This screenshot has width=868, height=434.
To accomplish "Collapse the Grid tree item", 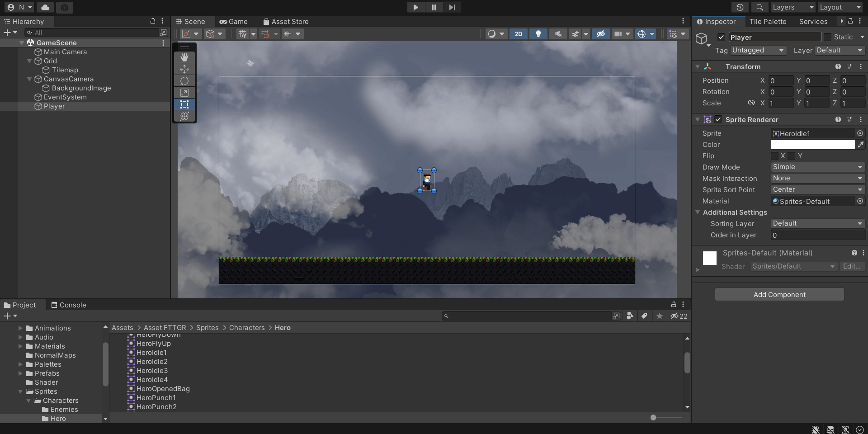I will 29,61.
